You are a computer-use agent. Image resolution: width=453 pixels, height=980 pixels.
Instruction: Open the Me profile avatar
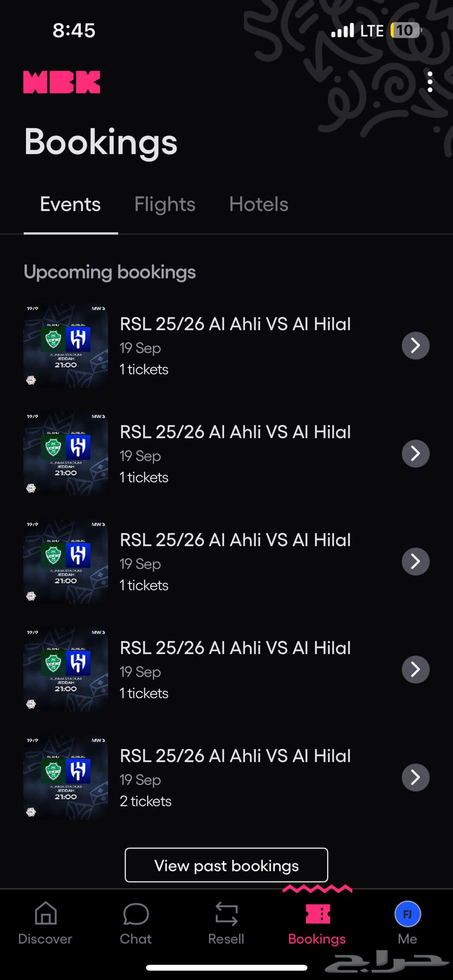407,915
